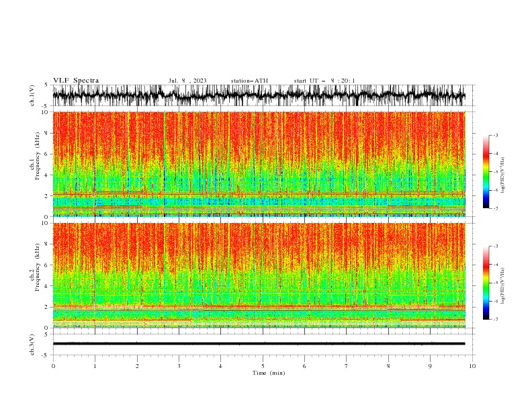Image resolution: width=532 pixels, height=411 pixels.
Task: Click the "6" kHz tick on ch.2 frequency axis
Action: (47, 265)
